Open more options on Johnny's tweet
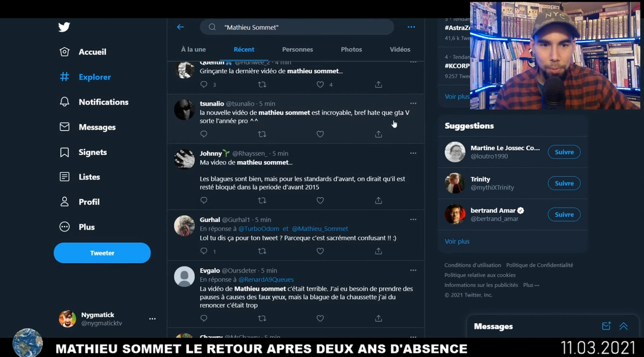644x357 pixels. click(x=413, y=153)
